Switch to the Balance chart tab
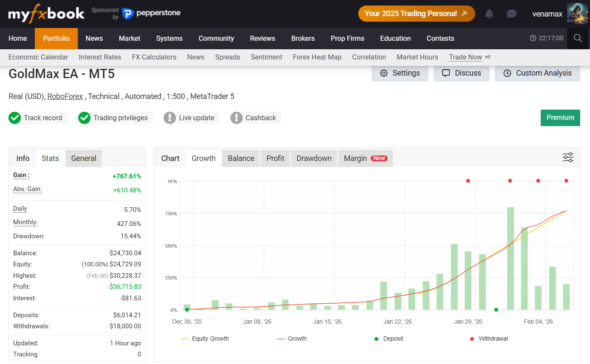The height and width of the screenshot is (364, 590). (241, 158)
